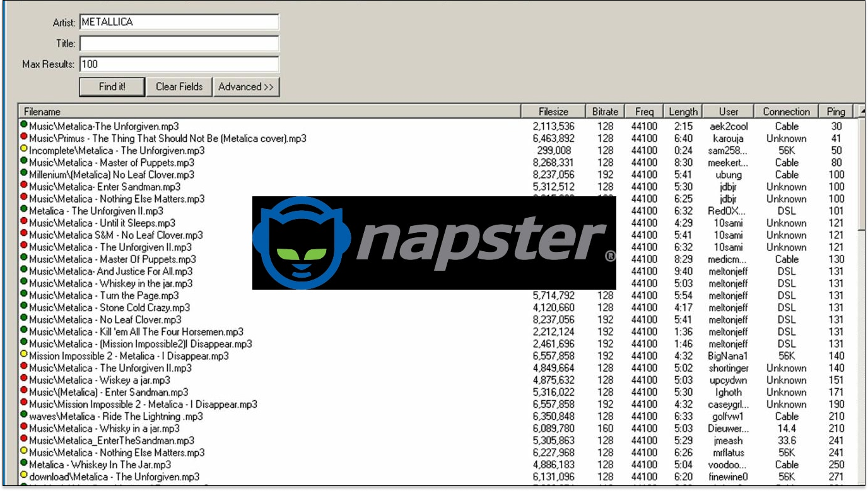Screen dimensions: 868x491
Task: Click filesize value 8,268,331
Action: 553,162
